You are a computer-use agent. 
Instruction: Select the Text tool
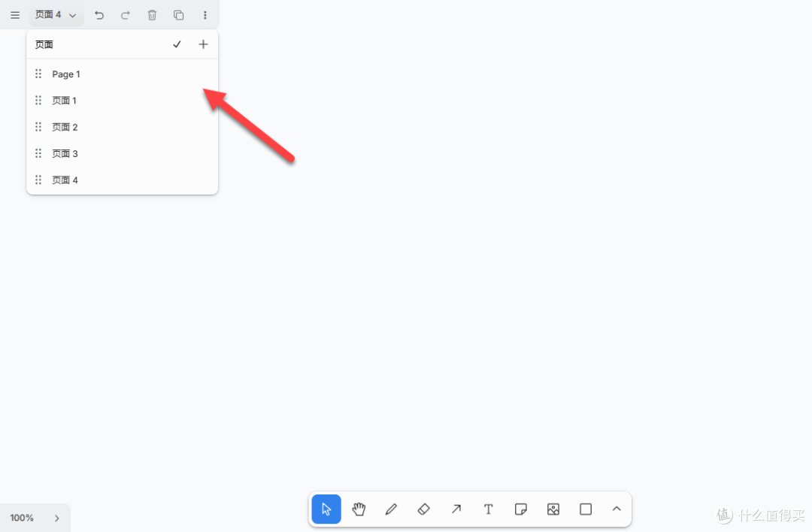click(489, 509)
